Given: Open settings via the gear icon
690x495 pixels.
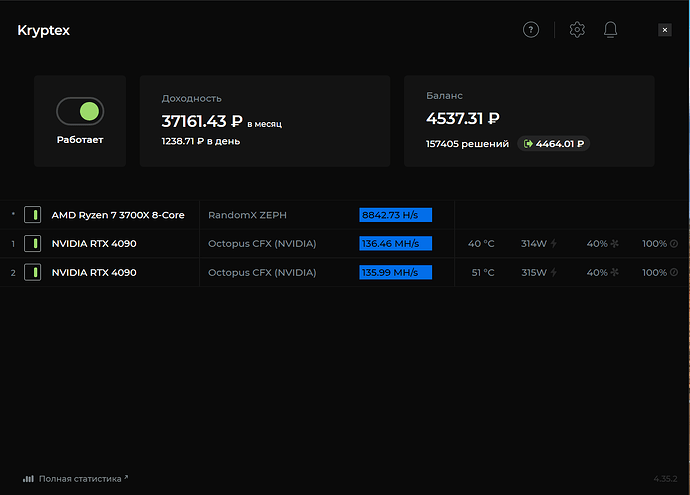Looking at the screenshot, I should (x=577, y=30).
